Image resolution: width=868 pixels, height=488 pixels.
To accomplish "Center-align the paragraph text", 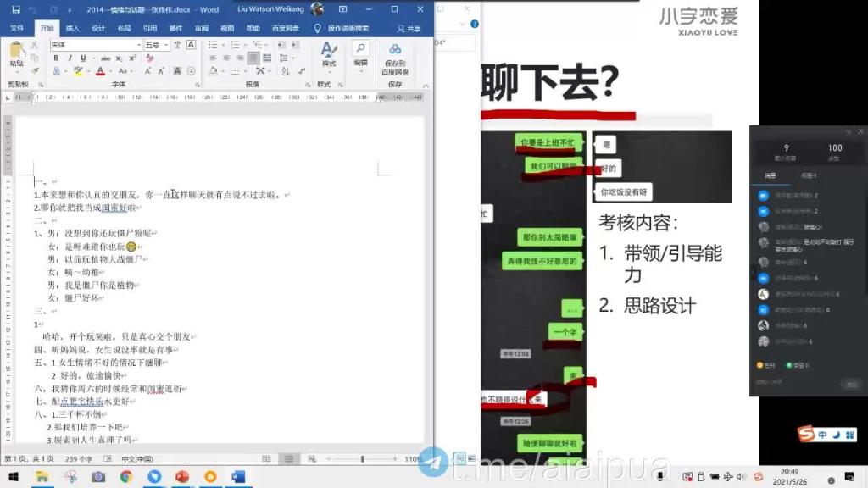I will [226, 58].
